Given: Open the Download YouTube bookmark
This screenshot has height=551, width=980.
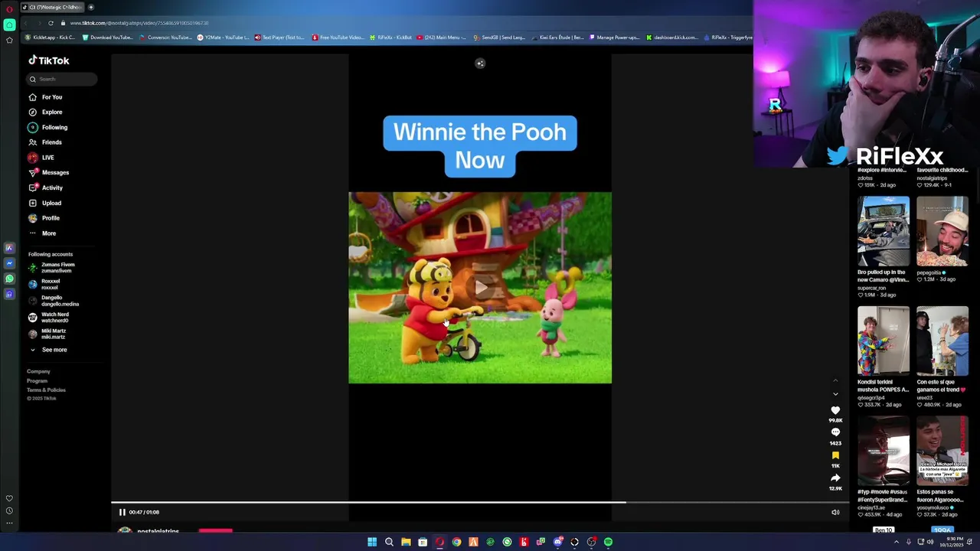Looking at the screenshot, I should click(107, 37).
